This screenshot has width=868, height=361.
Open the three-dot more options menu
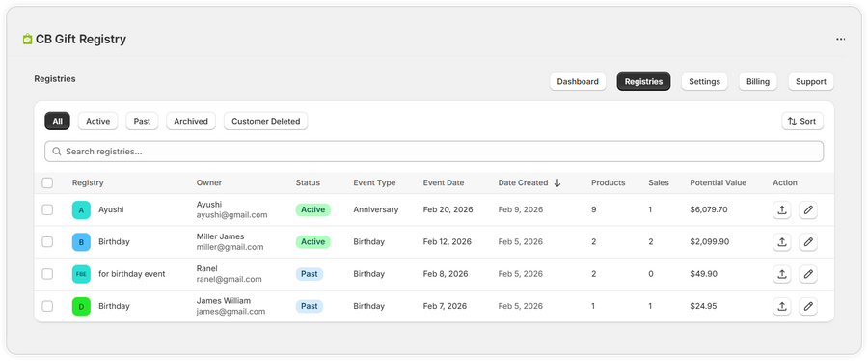click(840, 40)
